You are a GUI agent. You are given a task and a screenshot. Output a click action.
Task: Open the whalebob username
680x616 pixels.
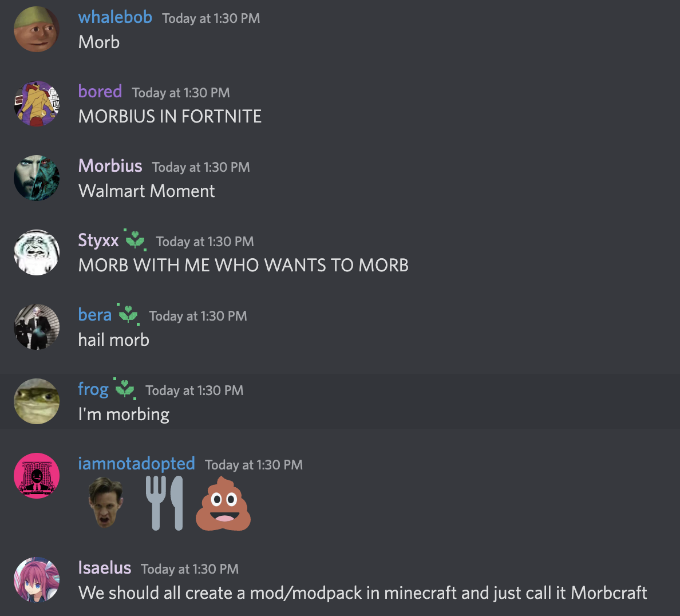tap(115, 17)
